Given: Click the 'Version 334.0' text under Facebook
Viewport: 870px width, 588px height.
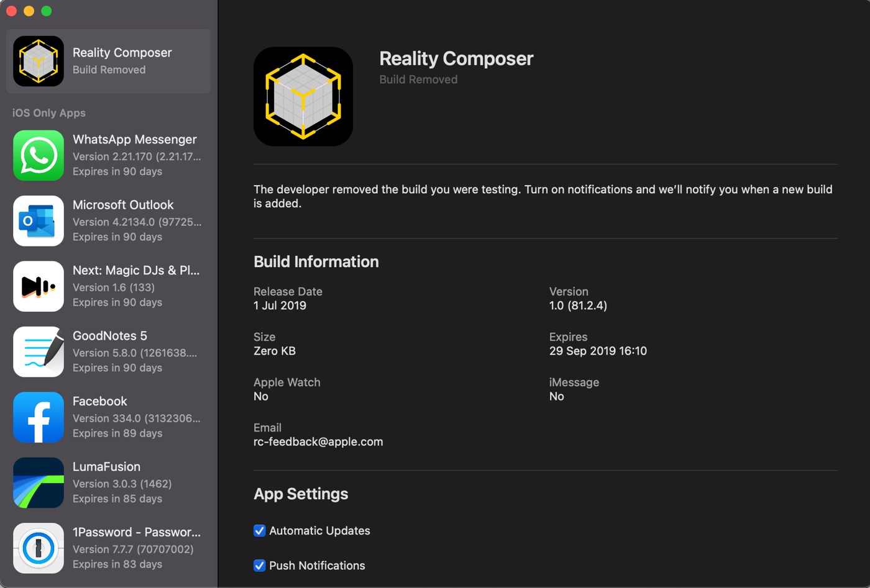Looking at the screenshot, I should [137, 418].
